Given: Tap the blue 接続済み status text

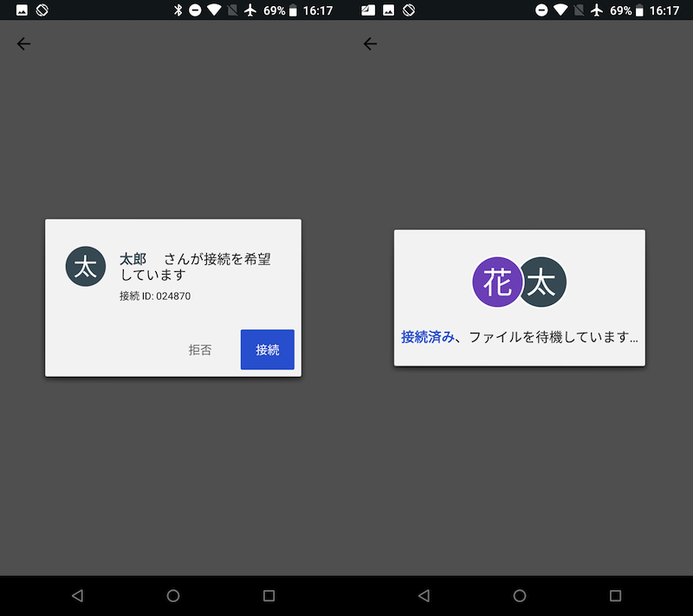Looking at the screenshot, I should [x=427, y=337].
